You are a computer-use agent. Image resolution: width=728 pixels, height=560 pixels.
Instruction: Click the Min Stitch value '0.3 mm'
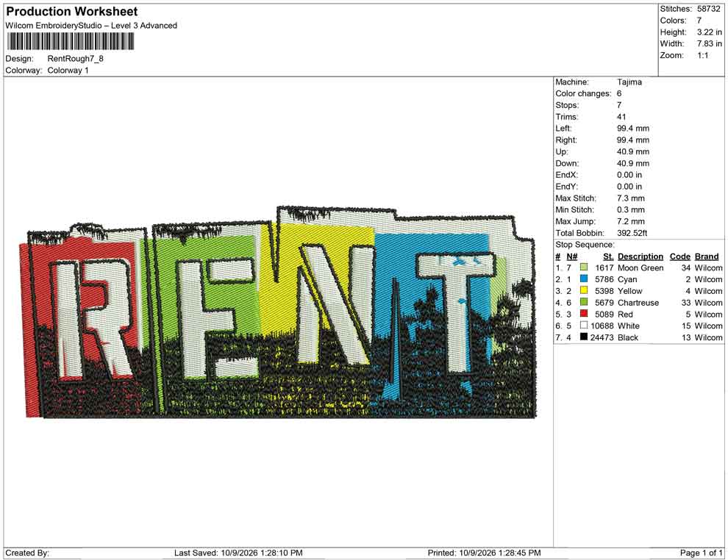point(630,209)
